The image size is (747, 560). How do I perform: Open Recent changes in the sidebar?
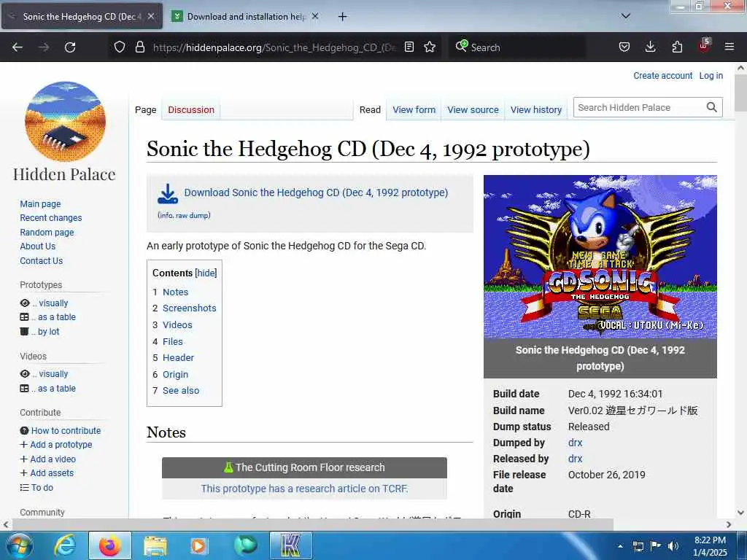click(x=51, y=217)
